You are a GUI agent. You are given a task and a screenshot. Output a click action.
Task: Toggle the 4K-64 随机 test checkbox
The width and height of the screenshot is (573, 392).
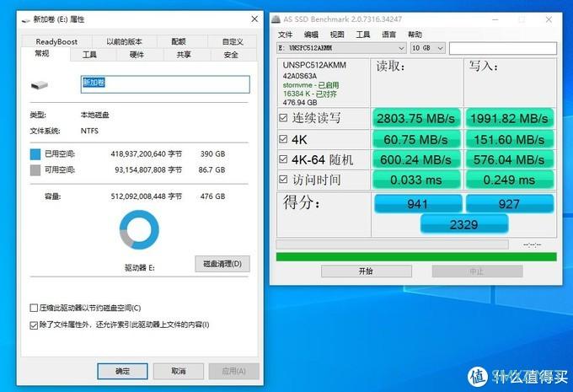(x=283, y=159)
